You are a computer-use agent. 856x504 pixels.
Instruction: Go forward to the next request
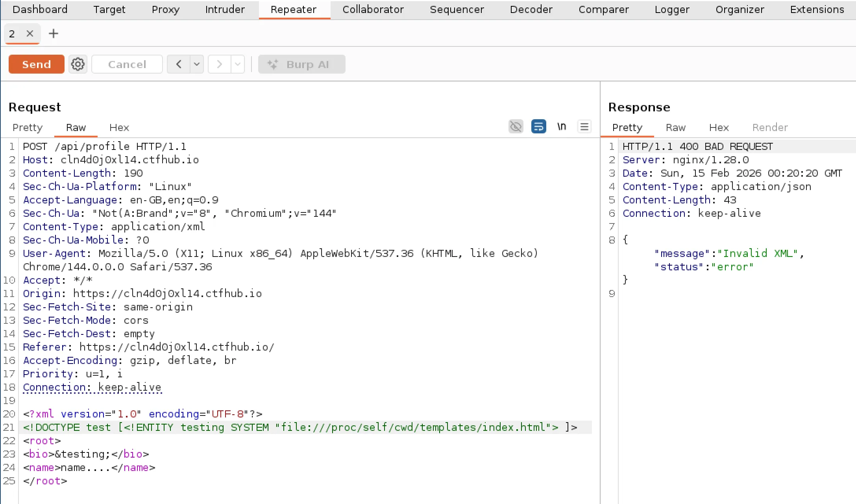[x=219, y=64]
